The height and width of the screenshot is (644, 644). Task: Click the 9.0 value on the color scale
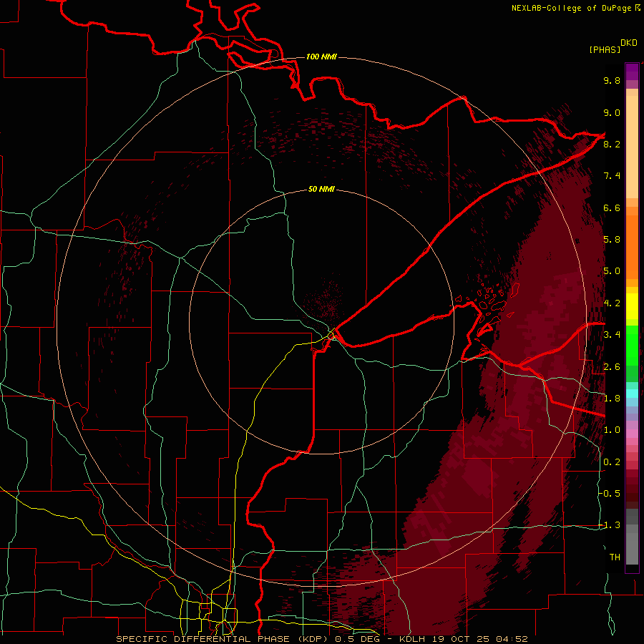(x=612, y=112)
